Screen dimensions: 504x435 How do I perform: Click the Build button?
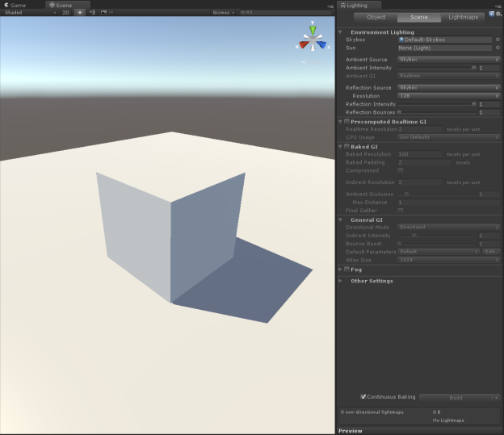(x=455, y=397)
